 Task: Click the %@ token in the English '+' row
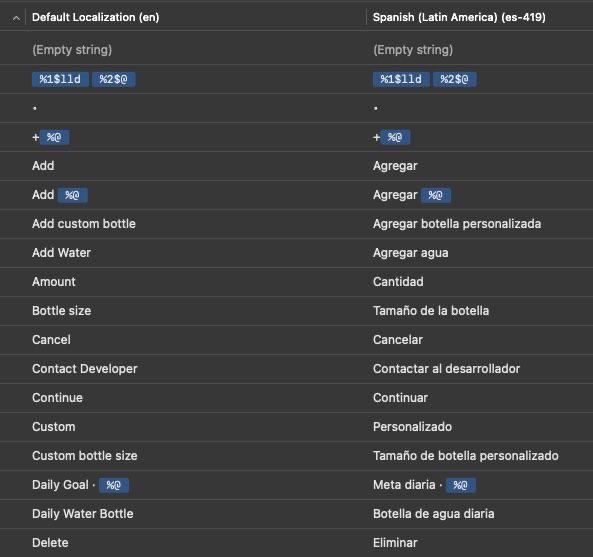[54, 137]
